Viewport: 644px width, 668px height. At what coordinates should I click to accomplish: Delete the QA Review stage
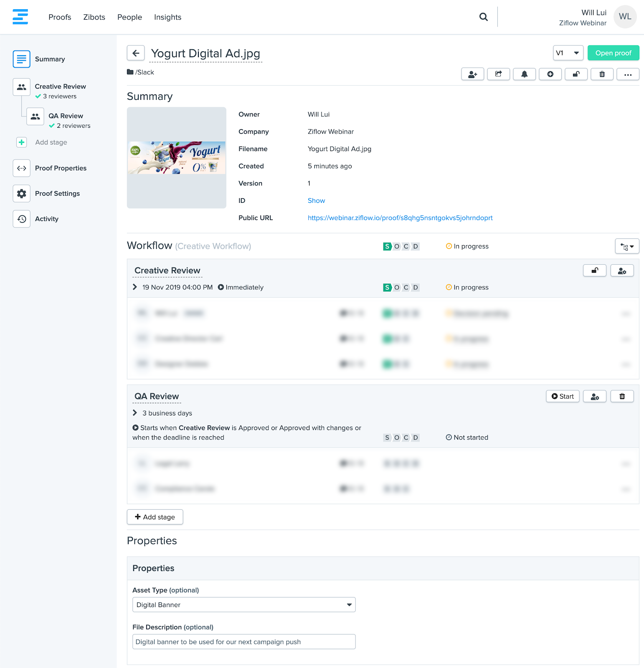622,396
